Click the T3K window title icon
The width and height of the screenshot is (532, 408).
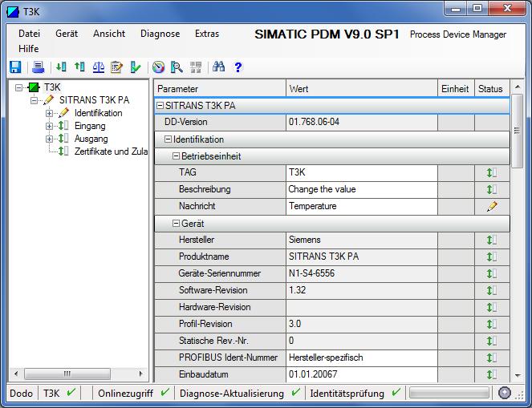pos(13,12)
